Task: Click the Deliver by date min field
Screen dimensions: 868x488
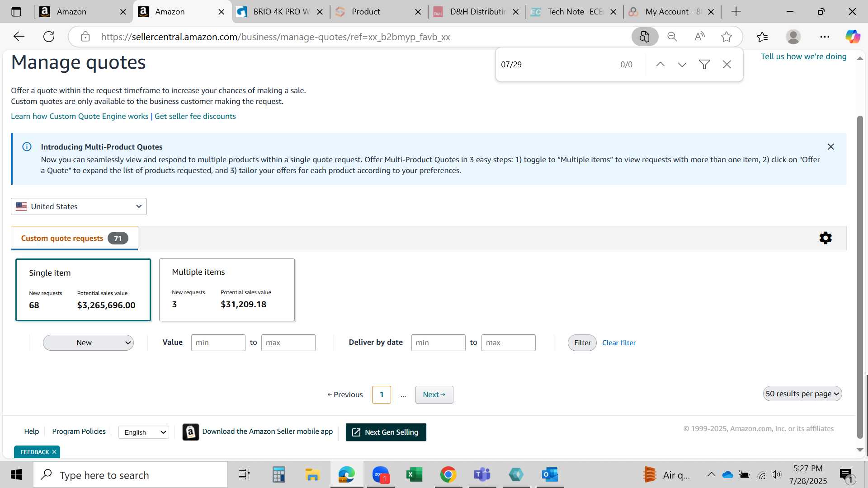Action: (438, 343)
